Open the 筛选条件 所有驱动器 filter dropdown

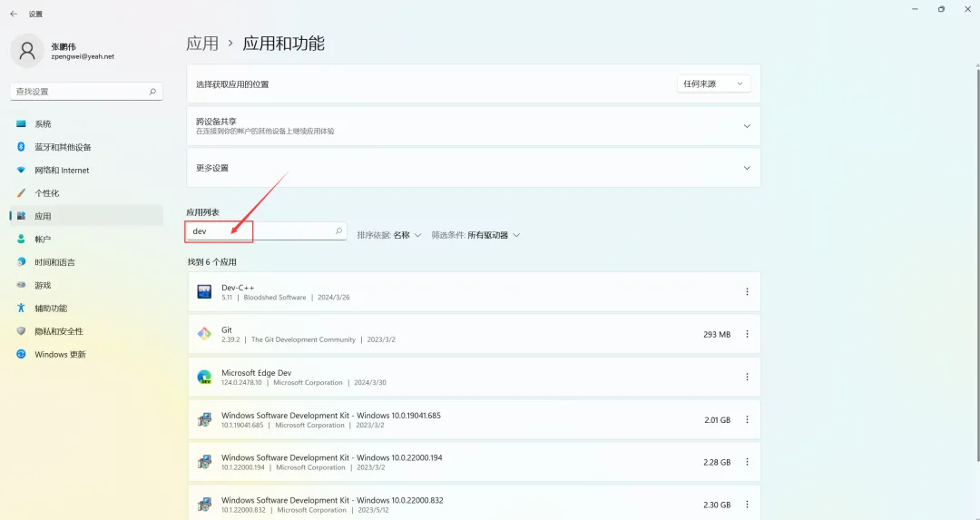coord(475,235)
